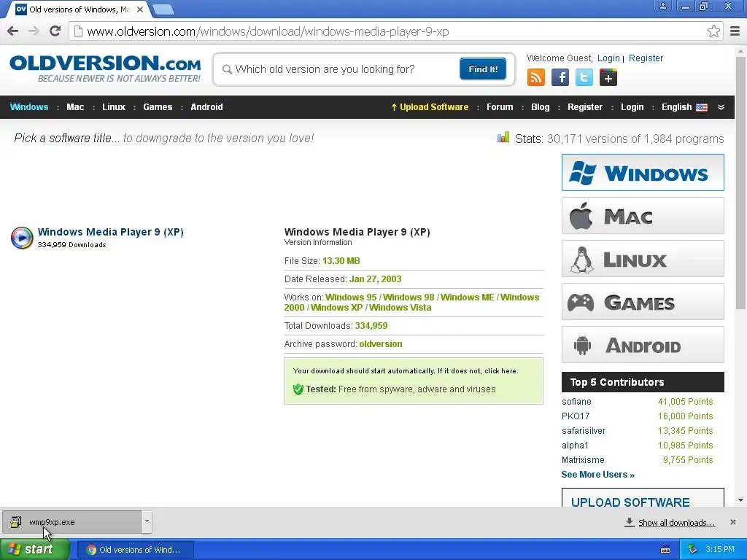747x560 pixels.
Task: Open the large Linux platform banner
Action: 643,259
